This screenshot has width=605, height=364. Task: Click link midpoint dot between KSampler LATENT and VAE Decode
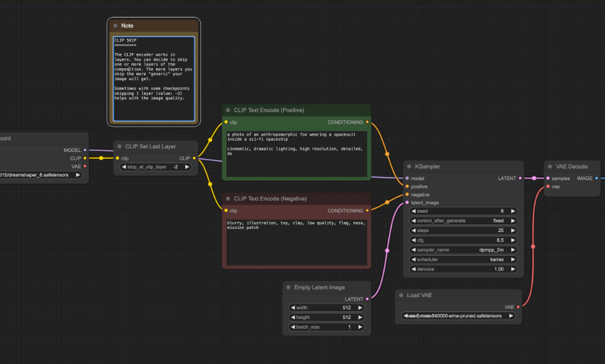(x=534, y=178)
